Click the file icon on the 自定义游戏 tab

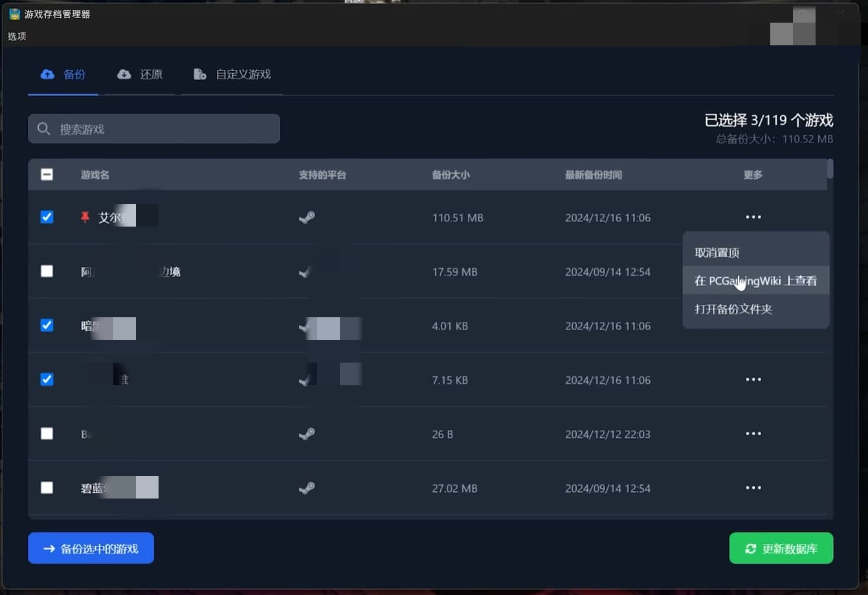(199, 74)
